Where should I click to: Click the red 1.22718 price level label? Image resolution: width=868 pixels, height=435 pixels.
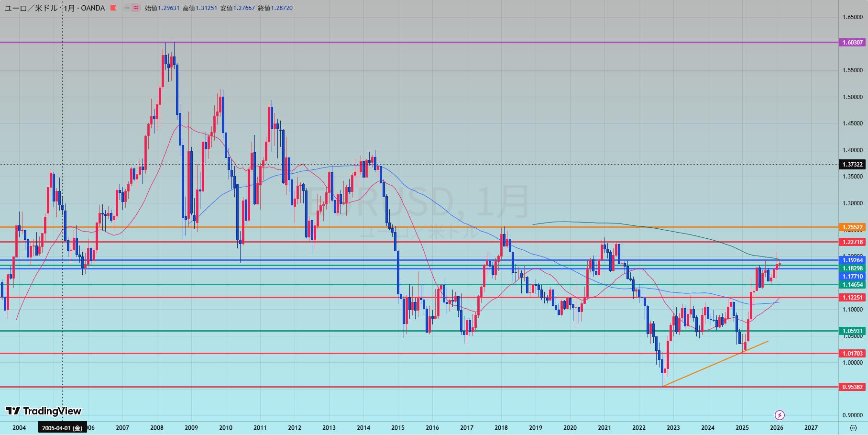tap(852, 242)
